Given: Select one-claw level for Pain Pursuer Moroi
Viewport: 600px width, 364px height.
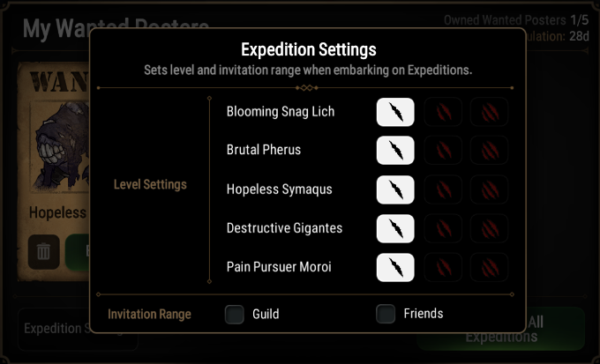Looking at the screenshot, I should (x=395, y=267).
